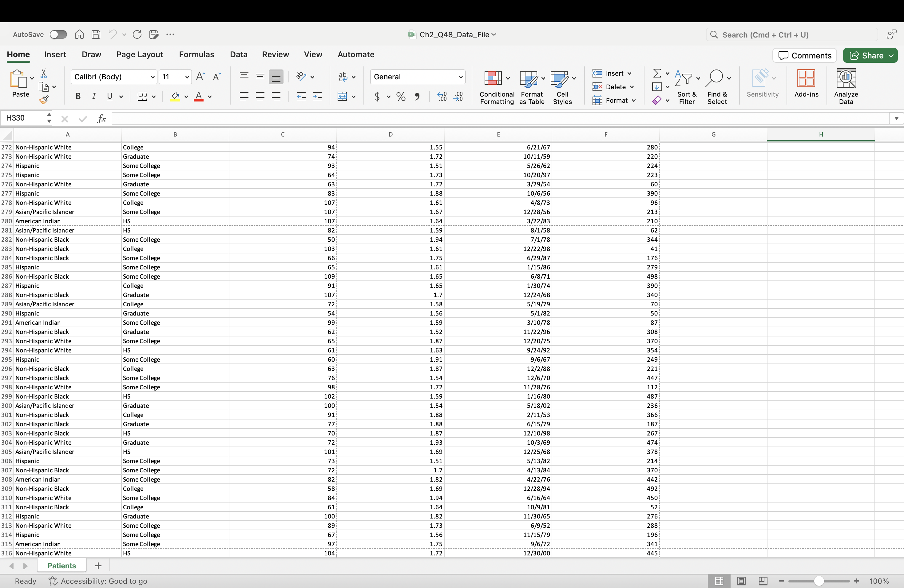Expand the formula bar with the arrow

(896, 118)
